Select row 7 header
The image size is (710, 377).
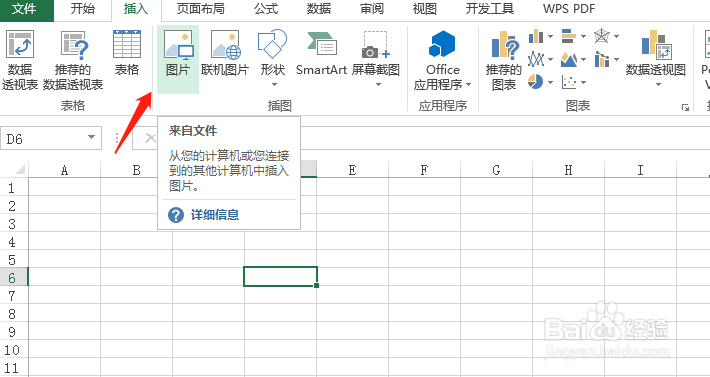(x=14, y=295)
